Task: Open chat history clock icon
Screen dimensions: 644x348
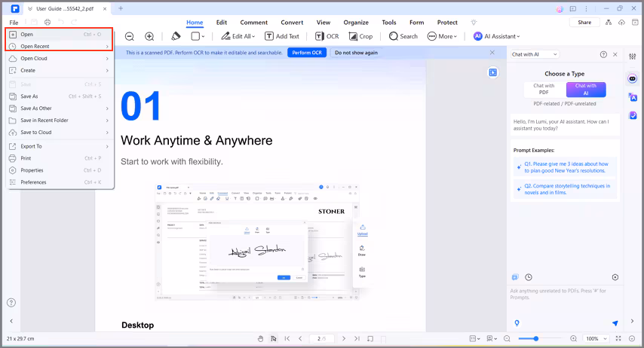Action: point(529,277)
